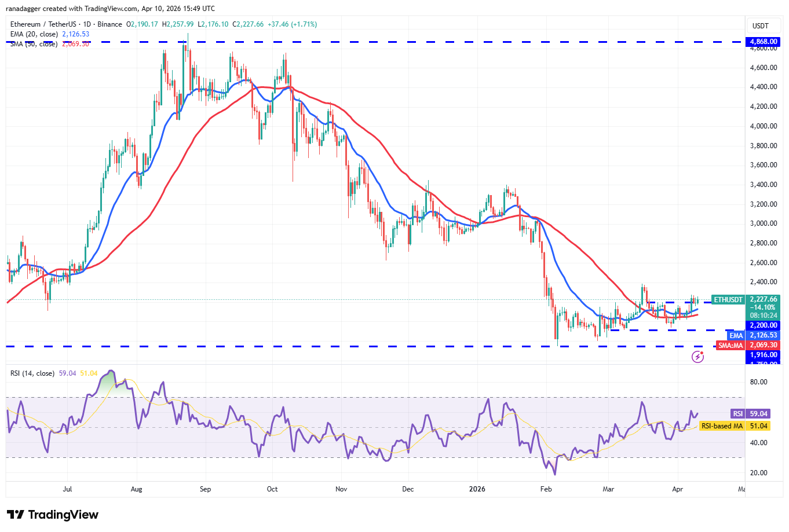Click the 1,916.00 support price tag
This screenshot has height=532, width=789.
763,355
